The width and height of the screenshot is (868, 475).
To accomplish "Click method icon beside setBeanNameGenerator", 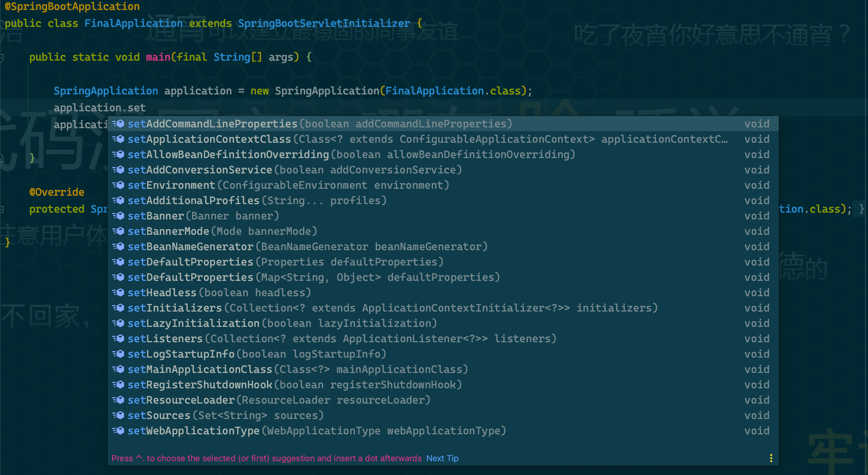I will pos(118,246).
